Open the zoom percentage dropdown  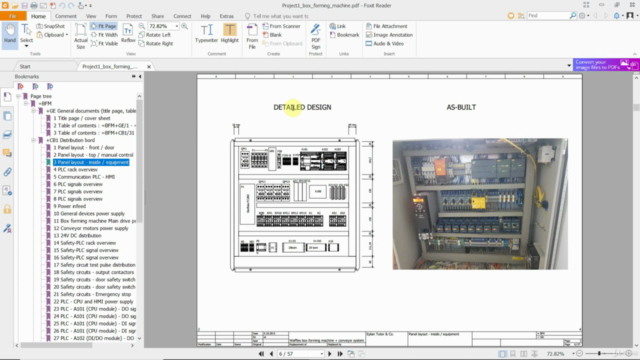177,26
